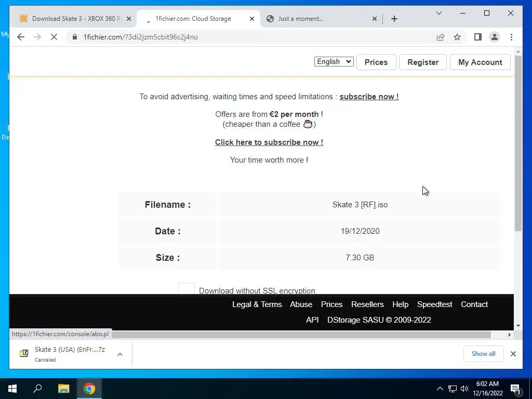Follow the 'subscribe now !' link
The height and width of the screenshot is (399, 532).
point(369,96)
